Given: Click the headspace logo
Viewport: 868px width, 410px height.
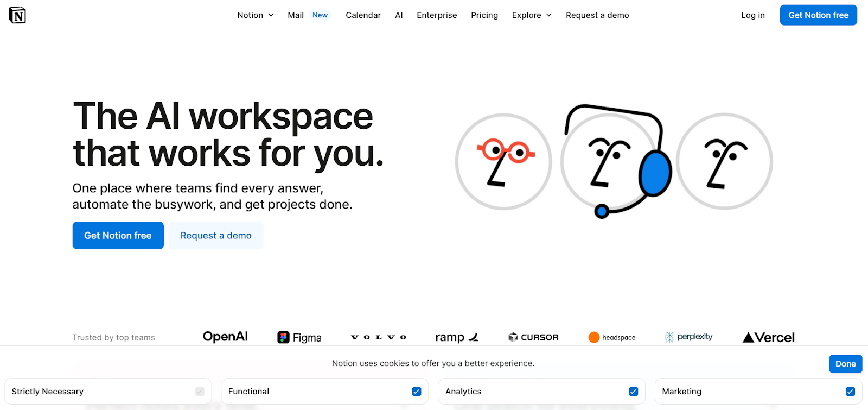Looking at the screenshot, I should [612, 337].
